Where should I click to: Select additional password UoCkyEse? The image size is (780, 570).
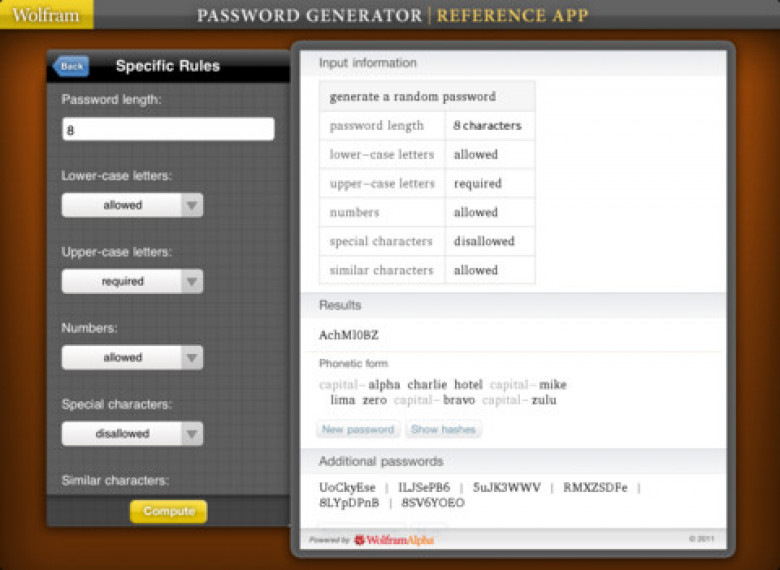347,487
